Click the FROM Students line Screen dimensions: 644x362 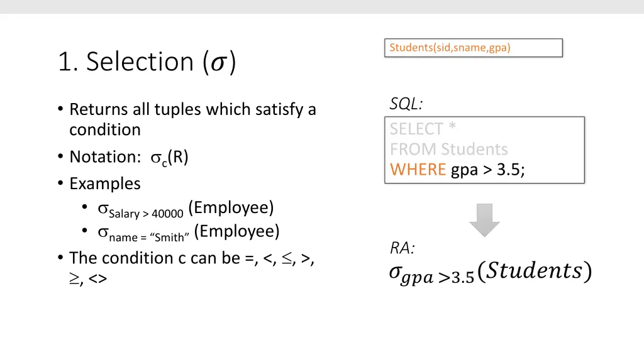click(x=448, y=149)
